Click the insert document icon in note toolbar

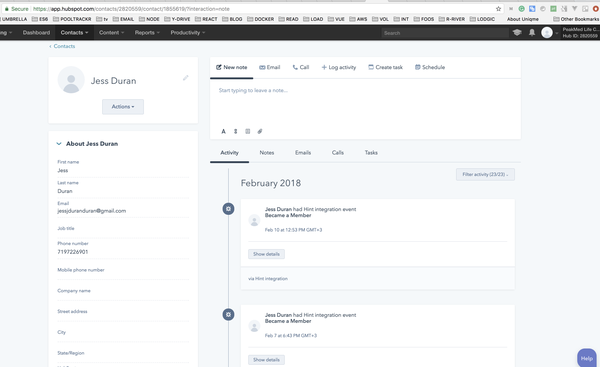248,131
